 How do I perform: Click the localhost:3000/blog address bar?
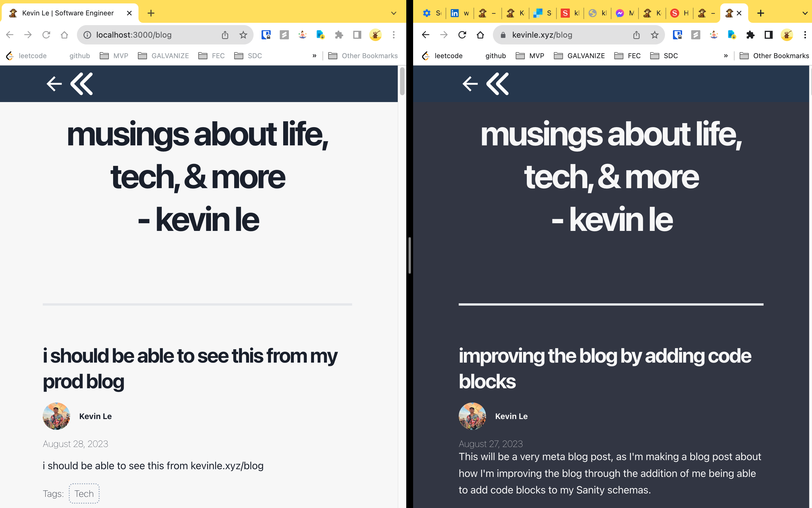point(151,35)
